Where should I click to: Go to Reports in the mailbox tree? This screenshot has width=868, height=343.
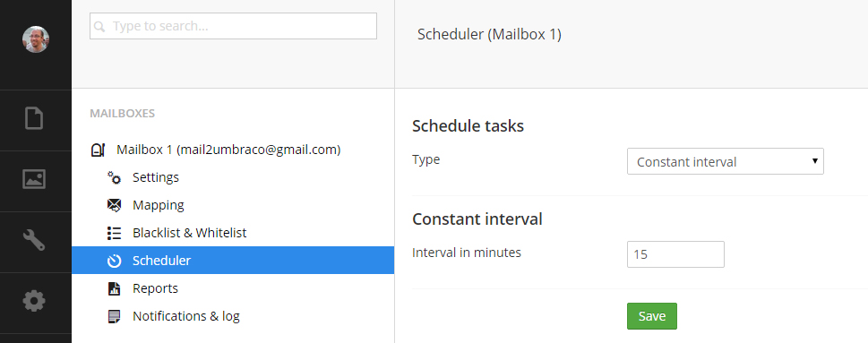click(155, 288)
